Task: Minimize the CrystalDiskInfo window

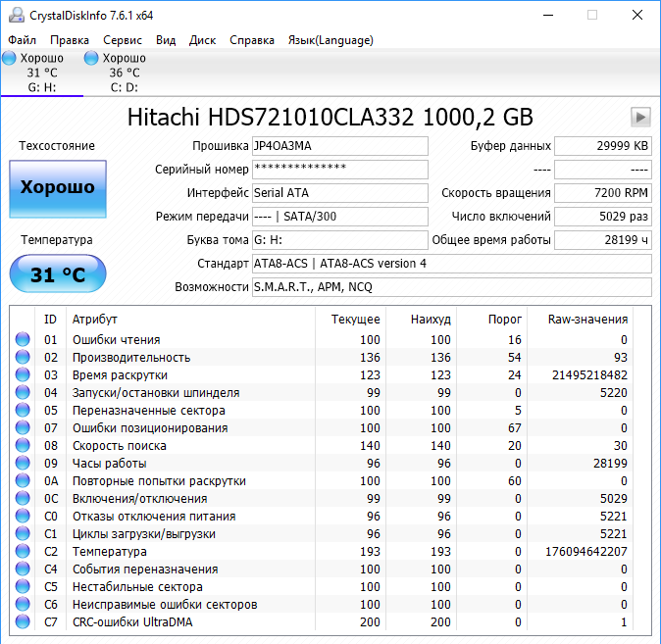Action: coord(548,15)
